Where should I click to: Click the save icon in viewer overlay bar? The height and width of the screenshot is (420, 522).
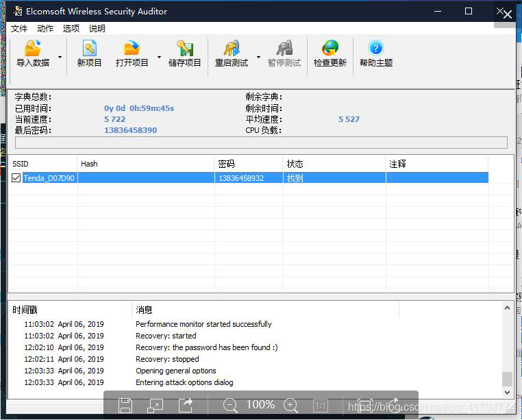point(125,406)
